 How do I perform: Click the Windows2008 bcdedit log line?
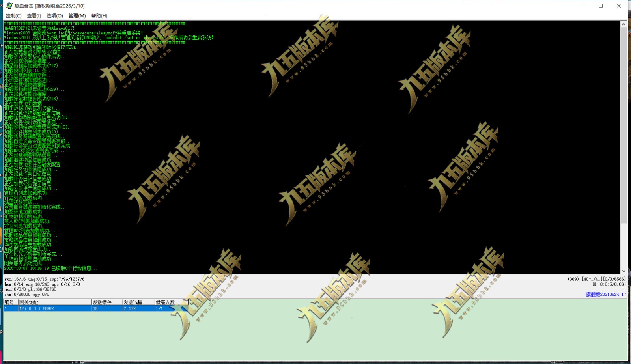(x=109, y=37)
